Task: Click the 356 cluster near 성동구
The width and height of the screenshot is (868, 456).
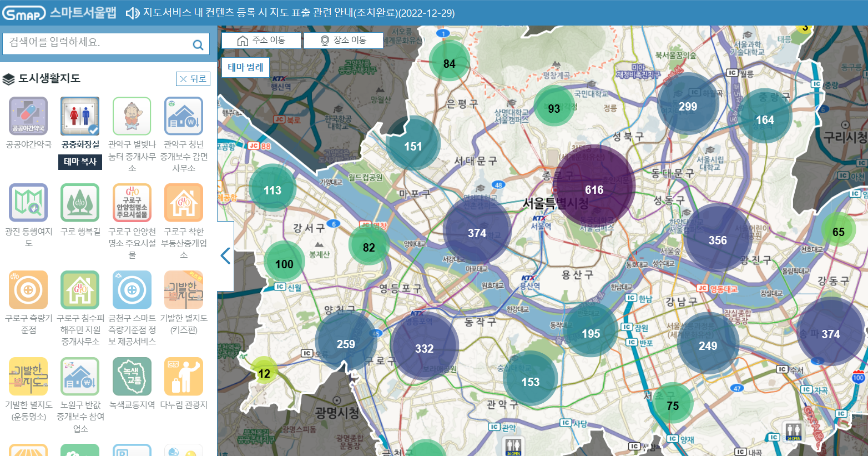Action: tap(718, 238)
